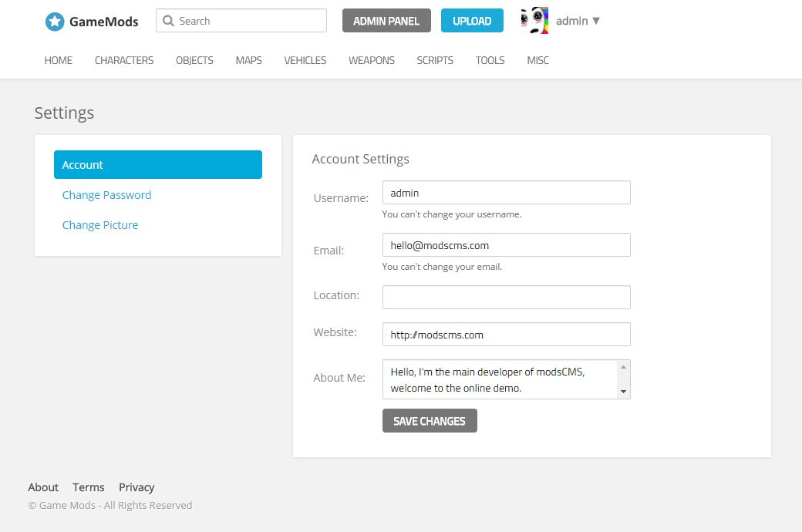Select the Account settings tab
Viewport: 802px width, 532px height.
pos(158,165)
